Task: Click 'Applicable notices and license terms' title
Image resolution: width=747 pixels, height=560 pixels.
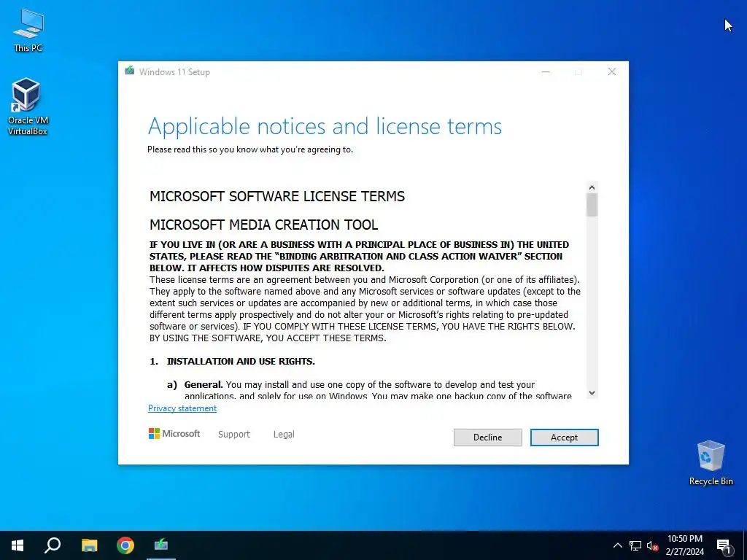Action: [x=325, y=126]
